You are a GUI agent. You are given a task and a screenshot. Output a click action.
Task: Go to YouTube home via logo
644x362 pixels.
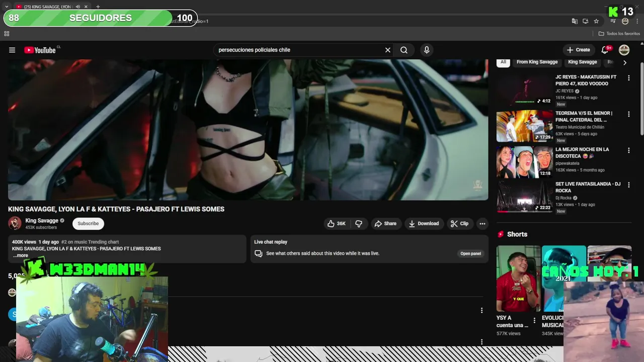click(40, 50)
